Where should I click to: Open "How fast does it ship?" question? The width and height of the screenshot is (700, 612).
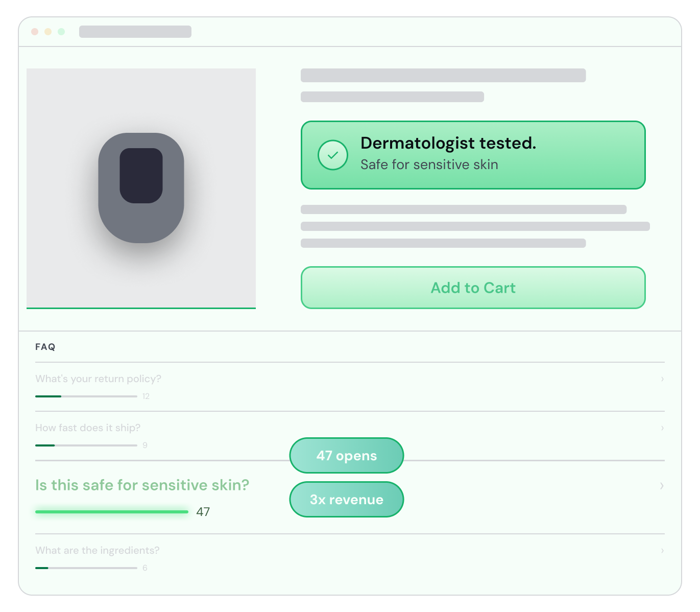(88, 428)
